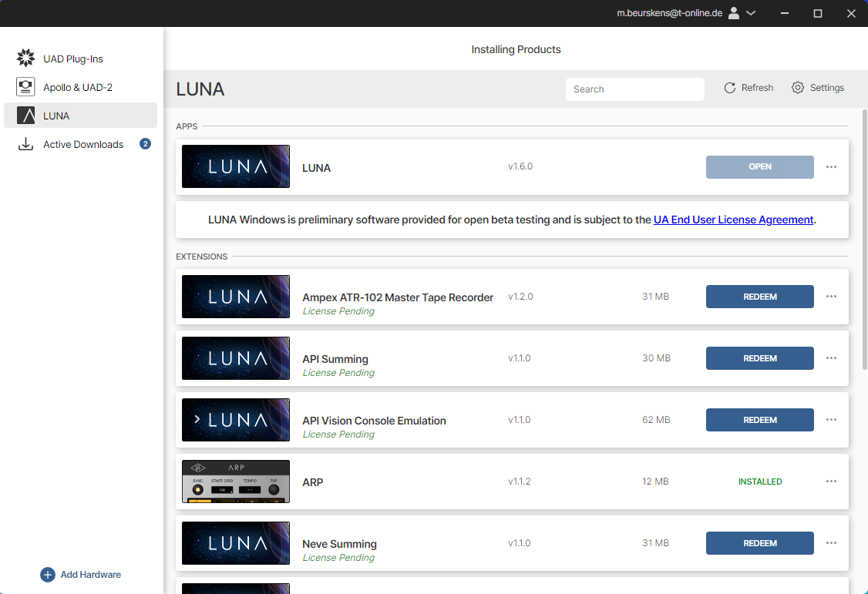Select UAD Plug-Ins in sidebar

(80, 58)
